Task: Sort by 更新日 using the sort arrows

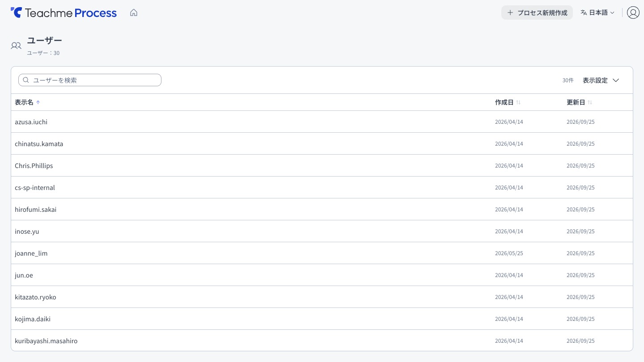Action: [590, 102]
